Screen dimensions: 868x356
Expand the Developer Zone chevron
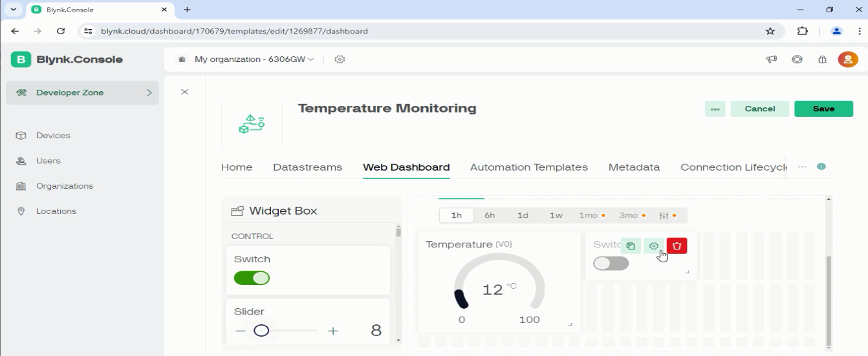pyautogui.click(x=149, y=92)
